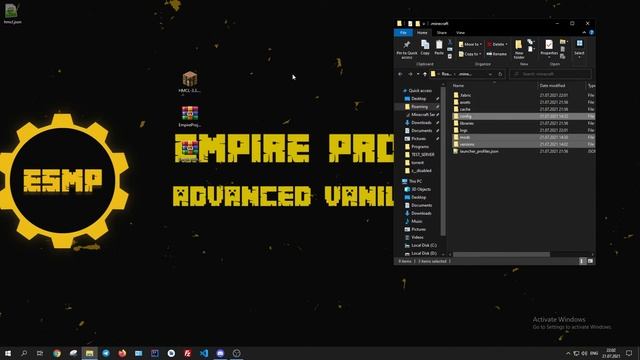Image resolution: width=640 pixels, height=360 pixels.
Task: Select the cache folder
Action: point(524,109)
